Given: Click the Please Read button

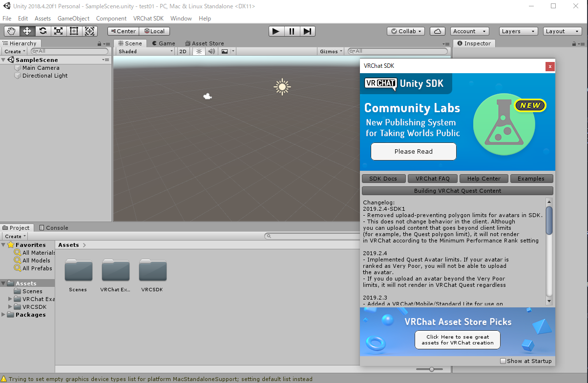Looking at the screenshot, I should [x=413, y=152].
